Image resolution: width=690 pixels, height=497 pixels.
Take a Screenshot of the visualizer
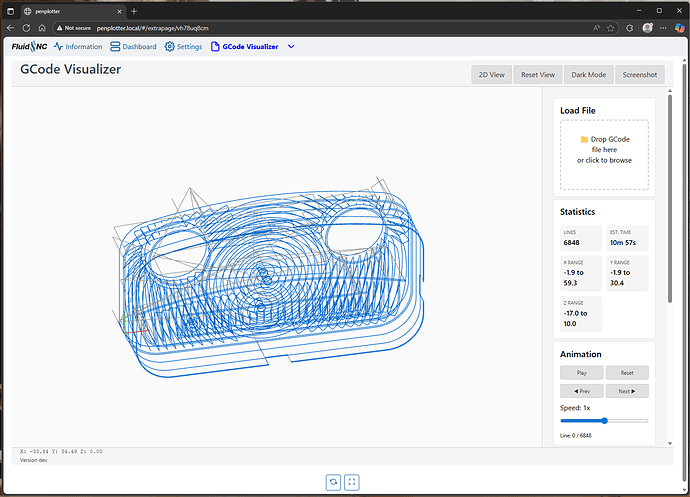click(640, 75)
